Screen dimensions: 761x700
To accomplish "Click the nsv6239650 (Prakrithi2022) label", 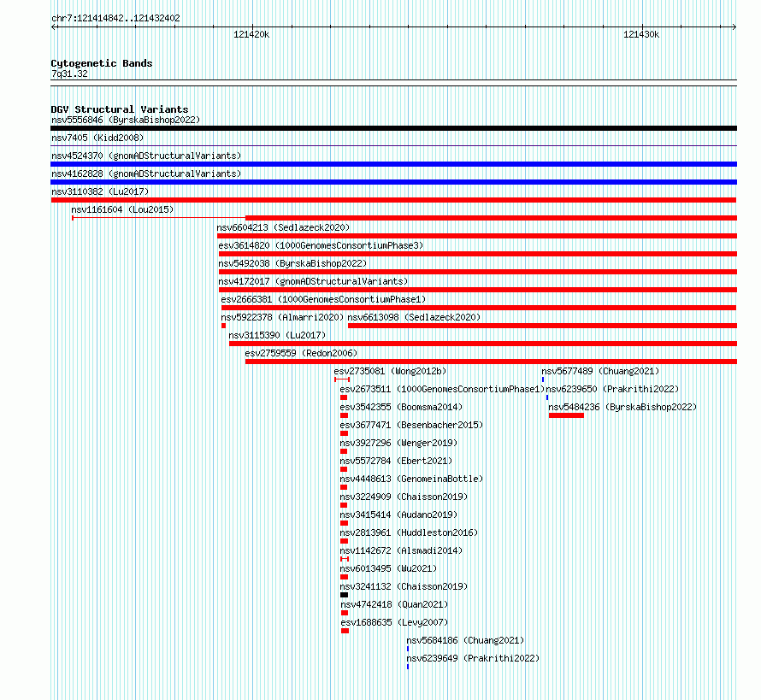I will pos(612,389).
